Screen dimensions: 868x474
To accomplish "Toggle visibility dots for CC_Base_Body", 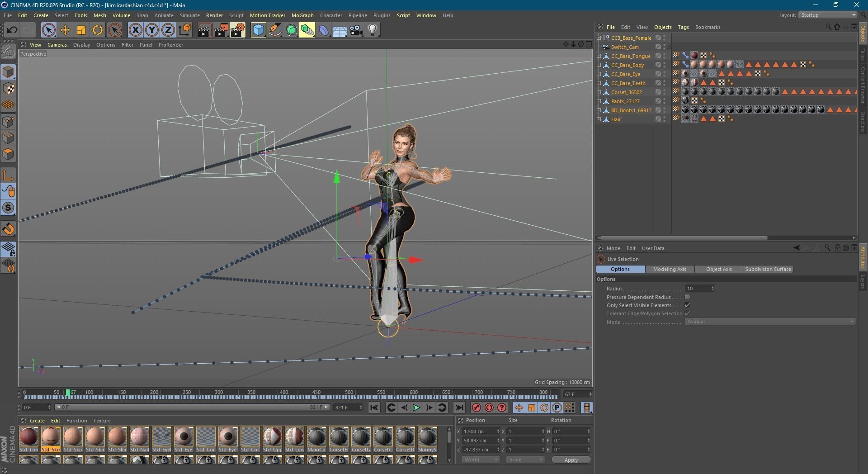I will tap(664, 65).
